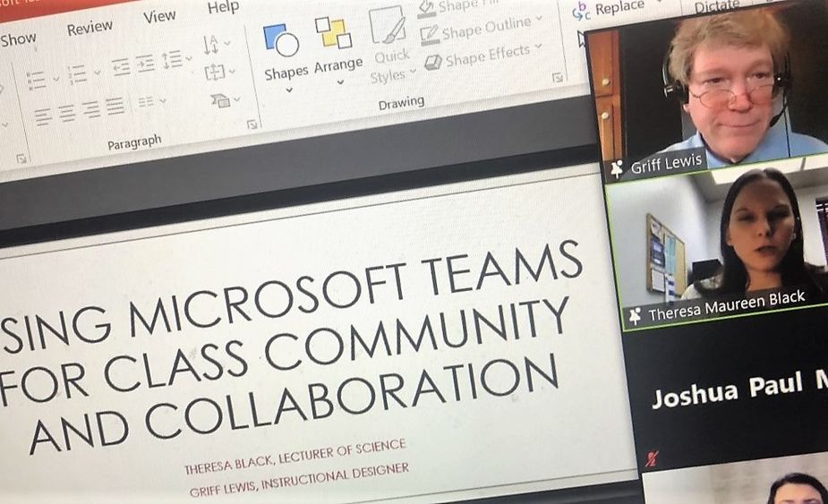Click the subtitle line 'Griff Lewis, Instructional Designer'

299,480
